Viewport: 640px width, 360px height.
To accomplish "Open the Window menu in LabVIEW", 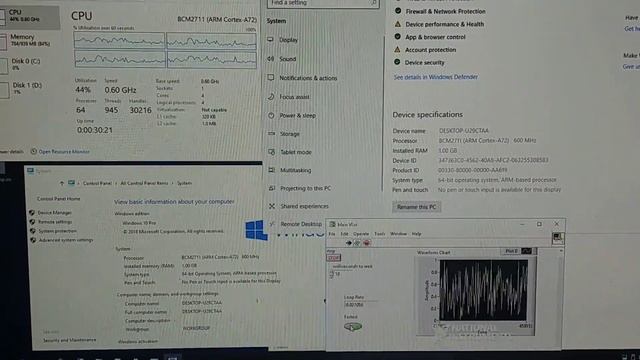I will [398, 234].
